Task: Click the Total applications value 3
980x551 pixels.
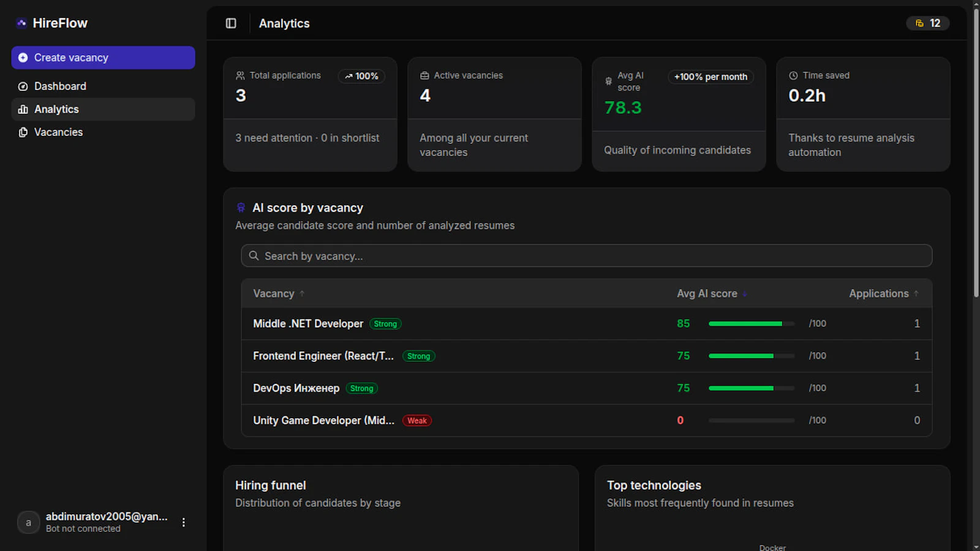Action: tap(241, 96)
